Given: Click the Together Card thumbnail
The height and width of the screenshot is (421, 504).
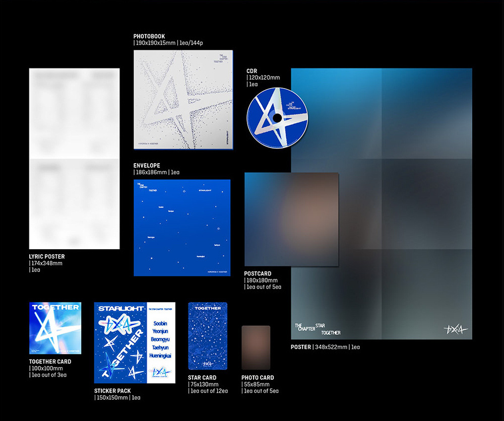Looking at the screenshot, I should (55, 328).
